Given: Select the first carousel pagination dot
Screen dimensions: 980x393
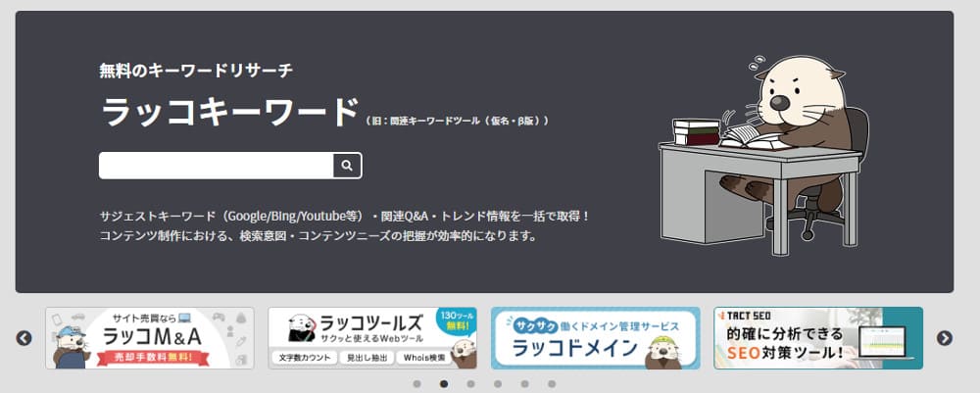Looking at the screenshot, I should click(416, 383).
